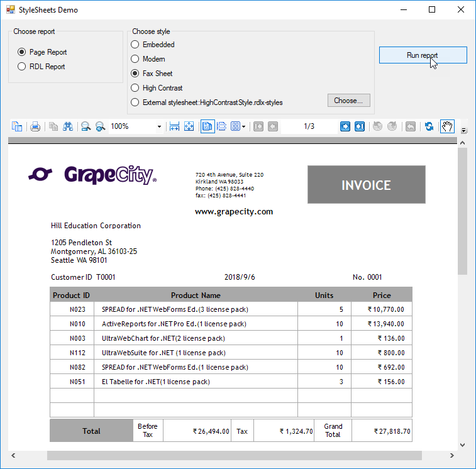This screenshot has height=469, width=476.
Task: Click the horizontal scroll left arrow
Action: click(x=13, y=455)
